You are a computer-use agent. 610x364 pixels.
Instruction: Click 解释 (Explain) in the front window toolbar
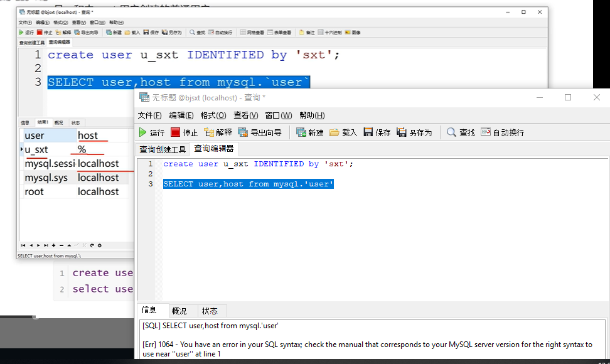tap(218, 132)
